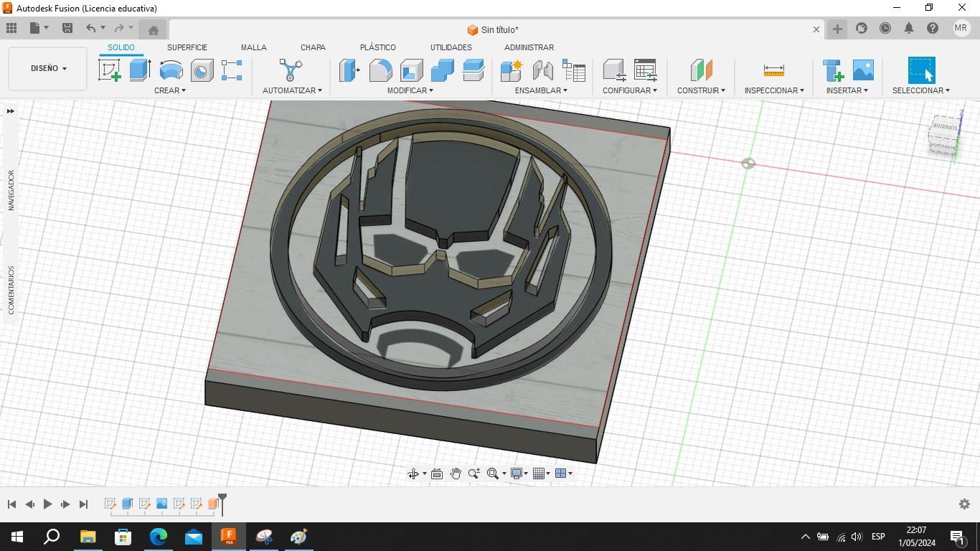Viewport: 980px width, 551px height.
Task: Open the Data Panel grid icon
Action: pyautogui.click(x=11, y=28)
